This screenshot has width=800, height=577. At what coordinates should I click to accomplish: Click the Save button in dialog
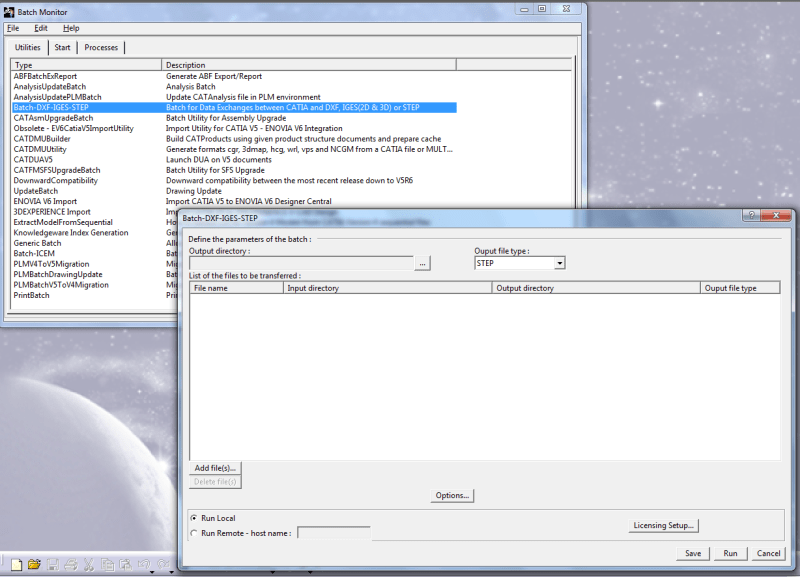point(693,554)
